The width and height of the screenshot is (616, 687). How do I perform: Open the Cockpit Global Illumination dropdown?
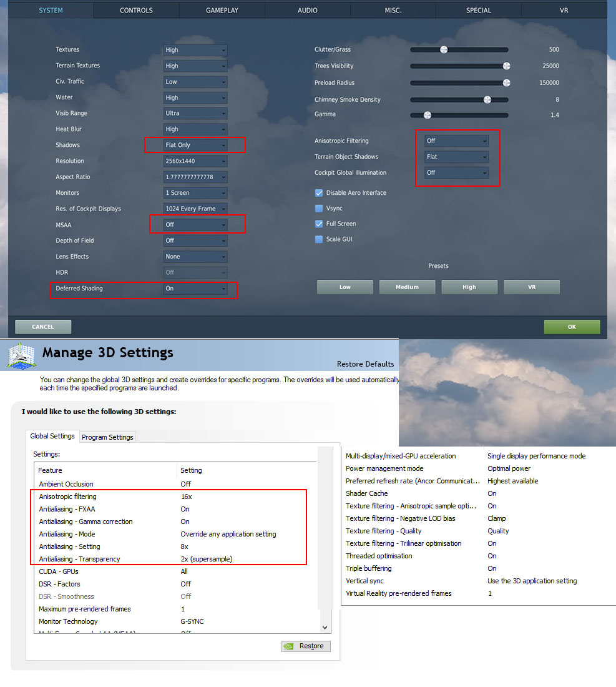456,172
